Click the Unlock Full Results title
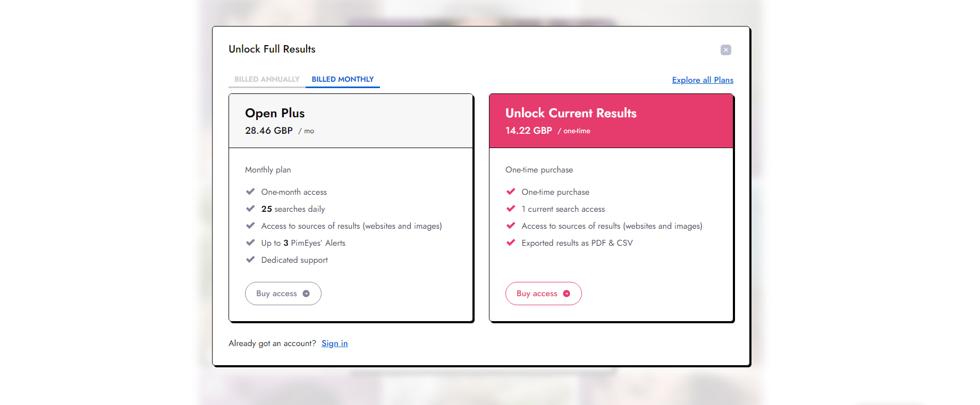 (x=272, y=49)
